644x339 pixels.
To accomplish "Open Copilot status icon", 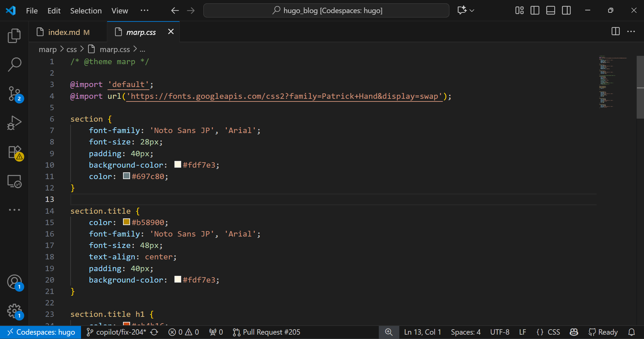I will [x=574, y=332].
